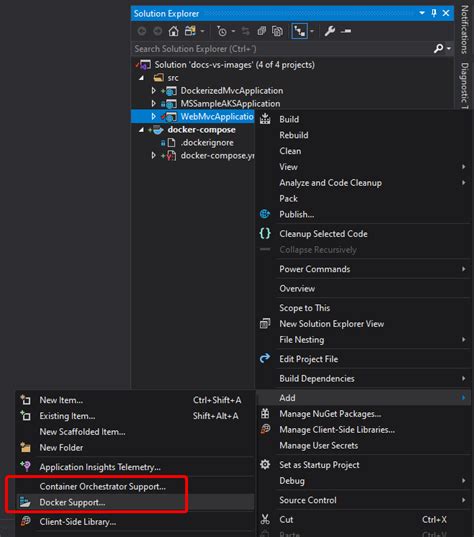Select the .dockerignore file row
This screenshot has height=537, width=474.
coord(193,142)
